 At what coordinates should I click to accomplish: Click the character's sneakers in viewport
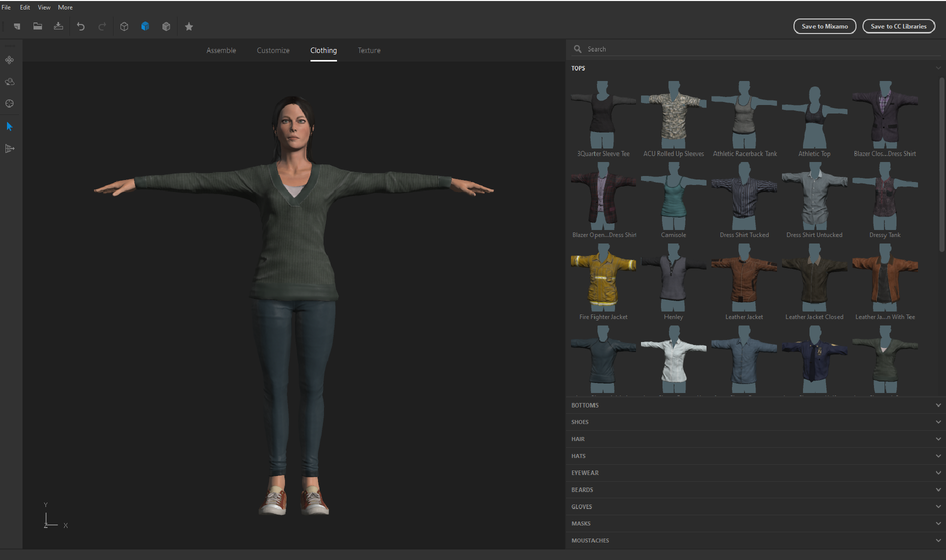coord(294,500)
